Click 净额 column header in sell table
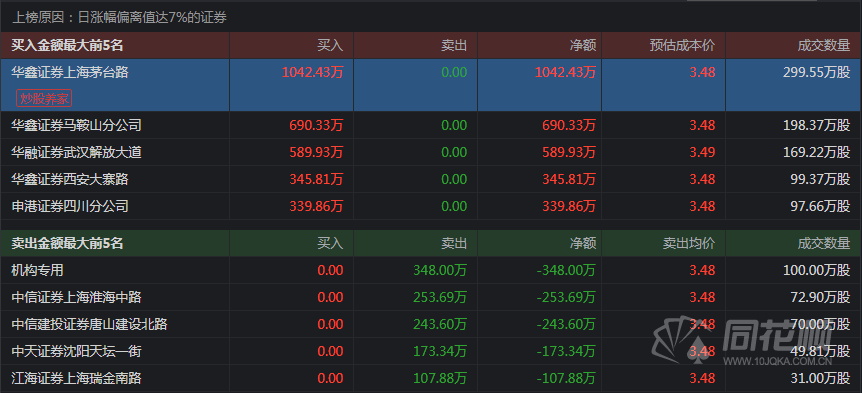 (583, 243)
